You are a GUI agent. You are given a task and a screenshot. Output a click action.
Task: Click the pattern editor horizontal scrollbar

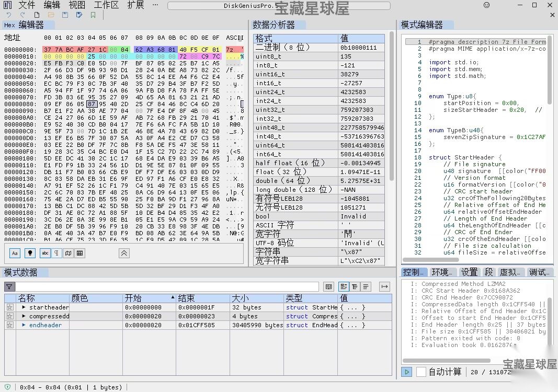(430, 260)
